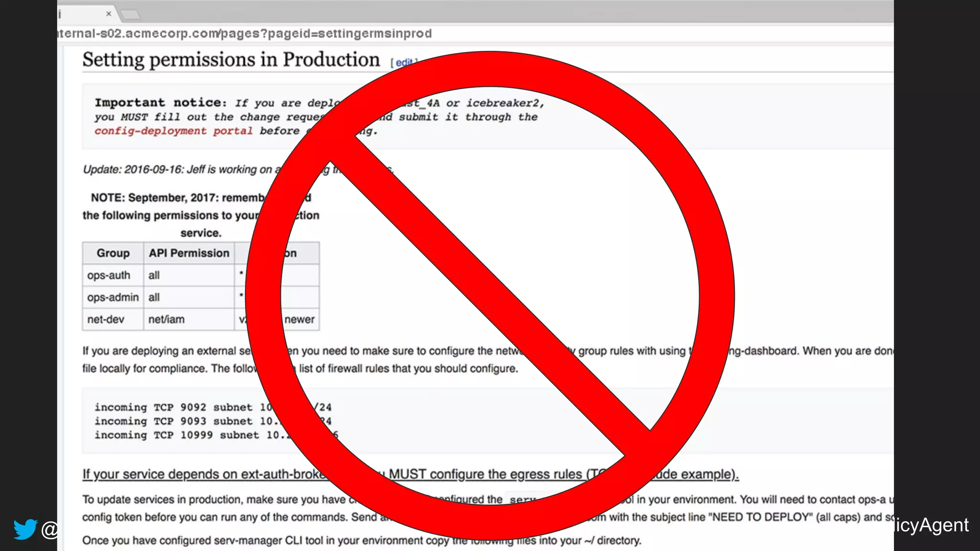Click the ops-auth table cell
Viewport: 980px width, 551px height.
109,275
